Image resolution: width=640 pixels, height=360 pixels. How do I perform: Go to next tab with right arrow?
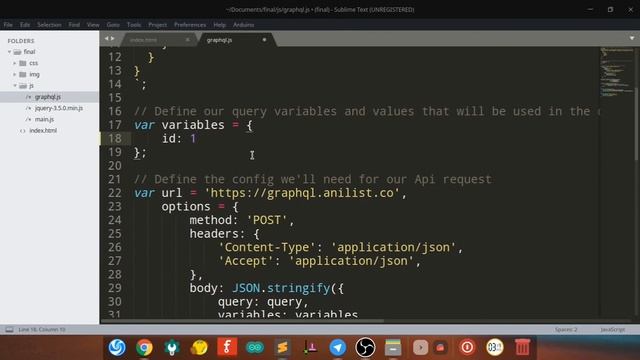point(113,39)
